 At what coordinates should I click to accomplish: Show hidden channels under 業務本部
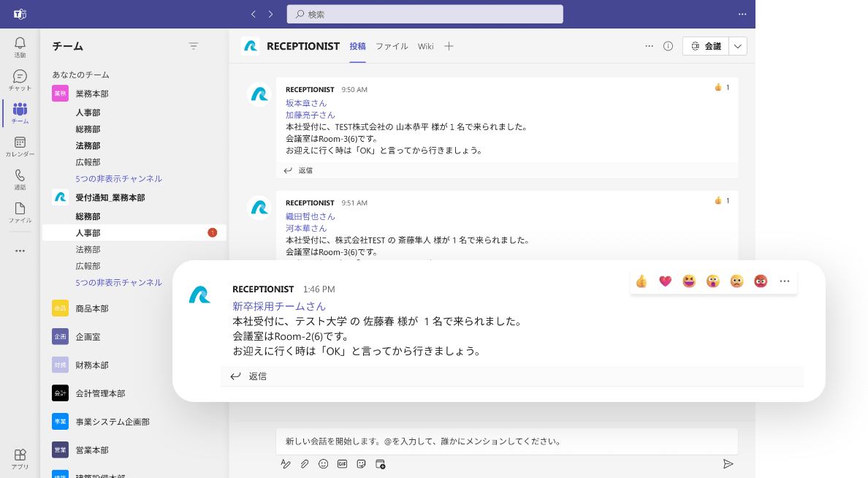[119, 179]
